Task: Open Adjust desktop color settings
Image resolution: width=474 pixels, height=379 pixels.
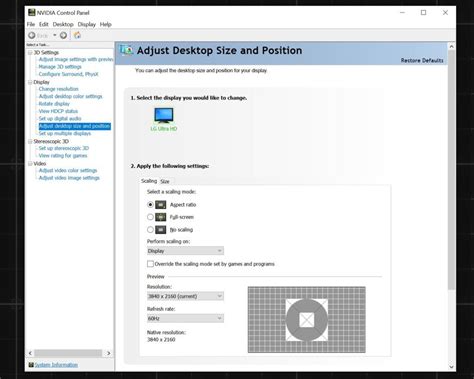Action: (71, 96)
